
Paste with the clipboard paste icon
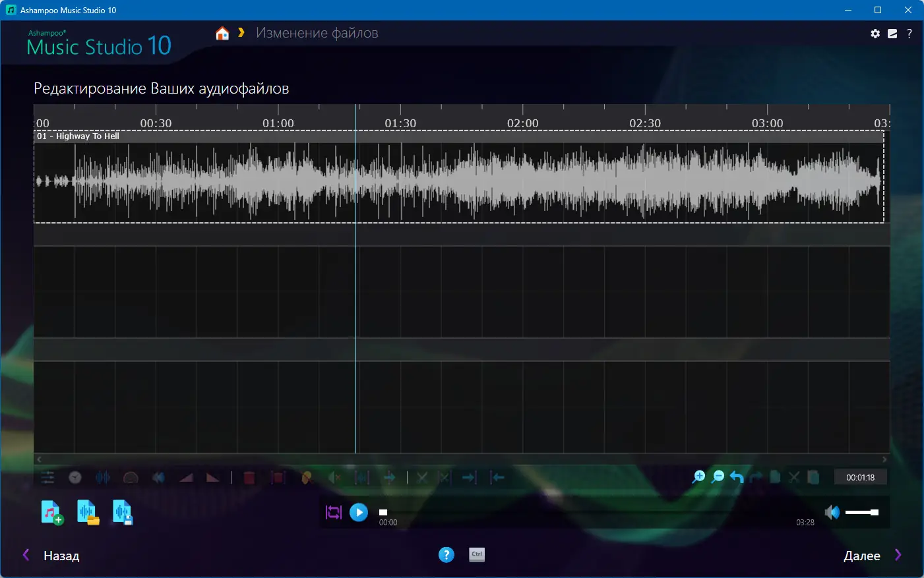tap(813, 477)
